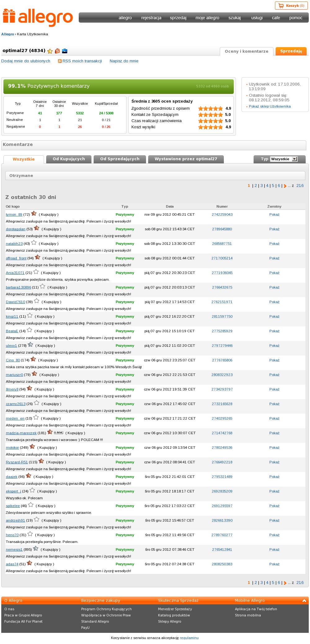
Task: Collapse the footer with the white arrow icon
Action: (304, 601)
